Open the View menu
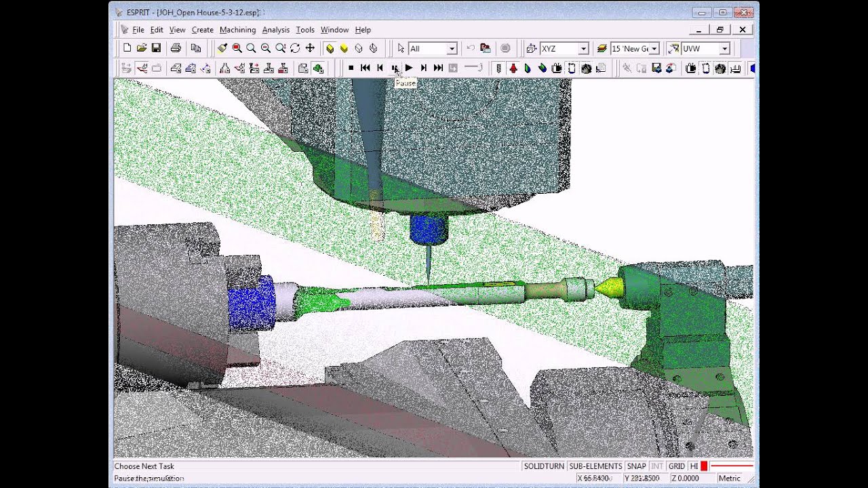868x488 pixels. [x=177, y=30]
